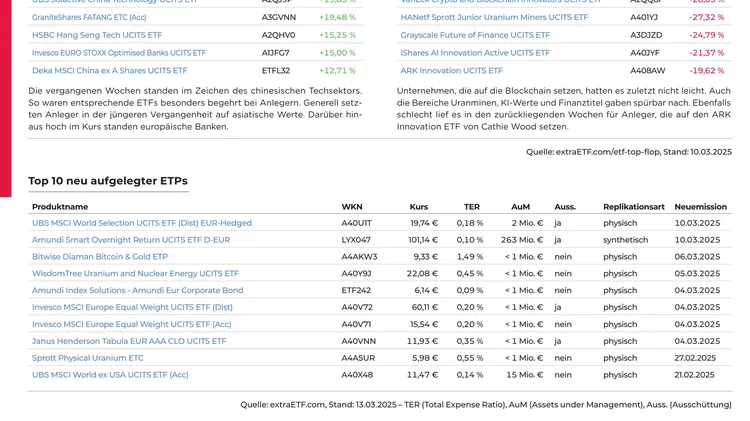
Task: Open GraniteShares FATANG ETC (Acc) link
Action: 89,17
